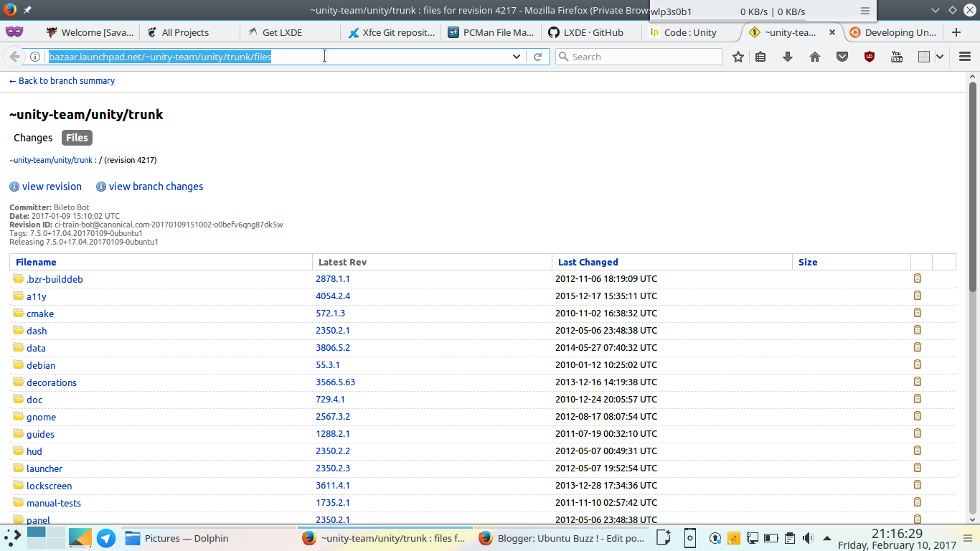
Task: Open the debian folder icon
Action: 19,364
